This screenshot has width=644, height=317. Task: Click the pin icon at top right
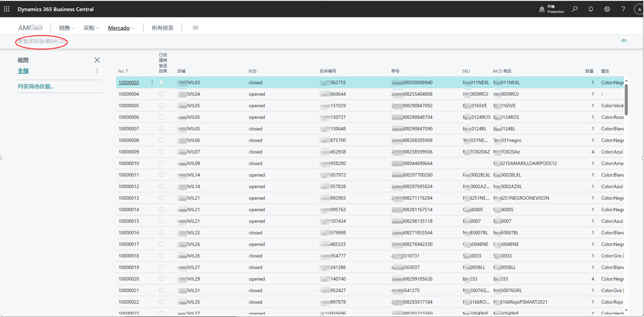pyautogui.click(x=624, y=41)
